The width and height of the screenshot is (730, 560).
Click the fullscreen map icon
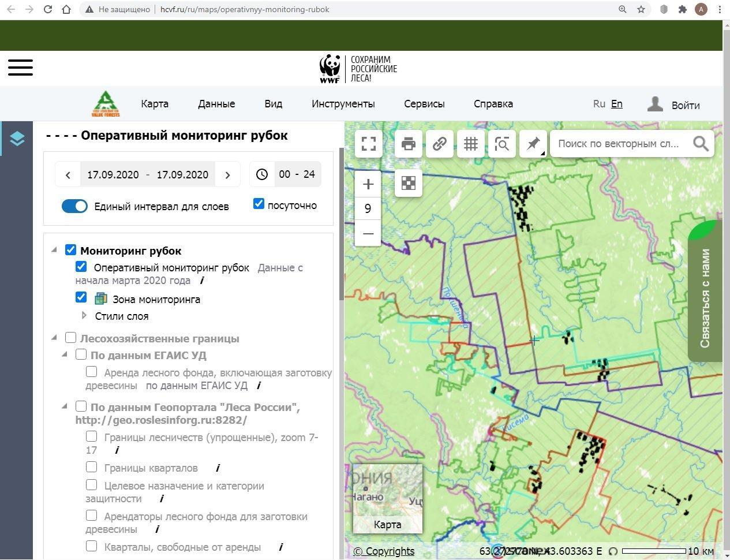[x=368, y=144]
